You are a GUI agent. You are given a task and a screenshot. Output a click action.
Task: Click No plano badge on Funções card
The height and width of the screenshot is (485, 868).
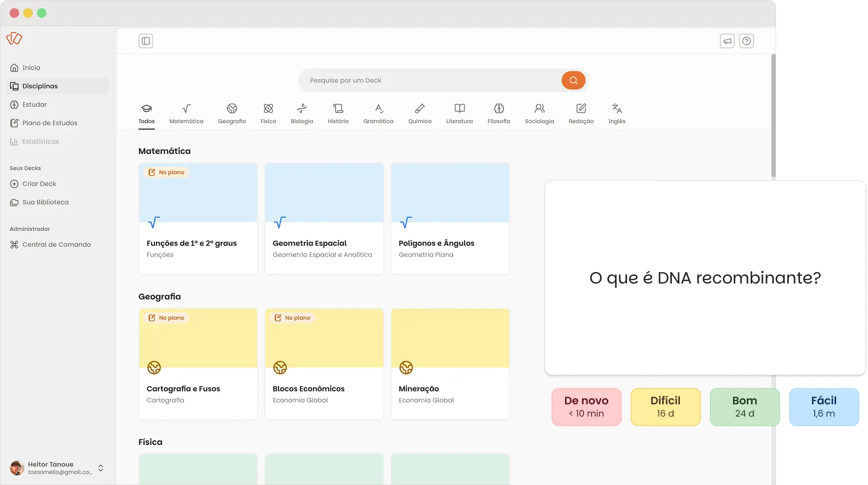click(x=166, y=172)
